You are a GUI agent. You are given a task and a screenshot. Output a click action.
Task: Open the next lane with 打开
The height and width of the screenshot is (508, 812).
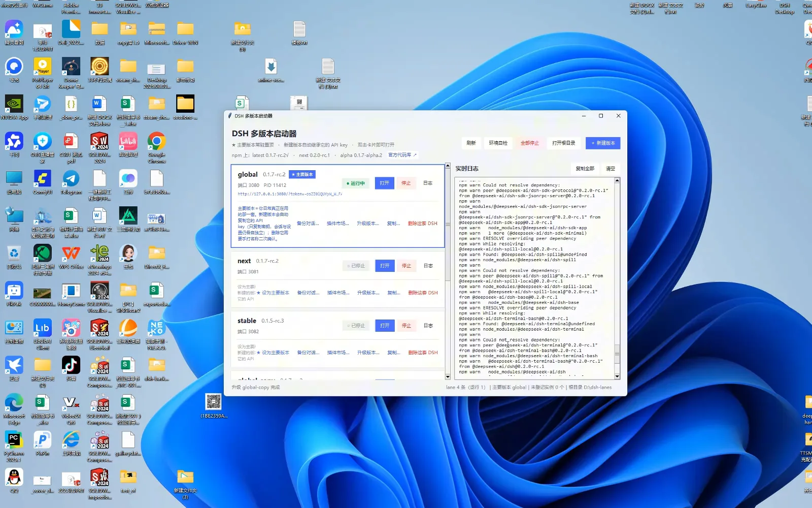pyautogui.click(x=385, y=266)
